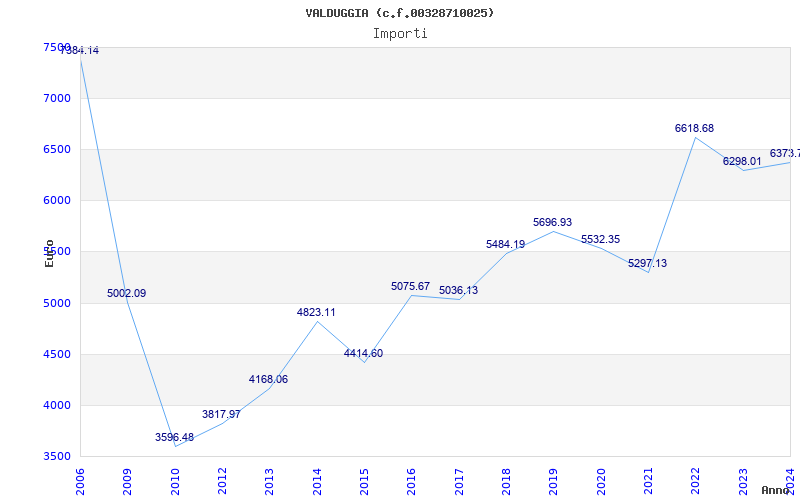Click the Importi subtitle
The height and width of the screenshot is (500, 800).
(x=400, y=33)
